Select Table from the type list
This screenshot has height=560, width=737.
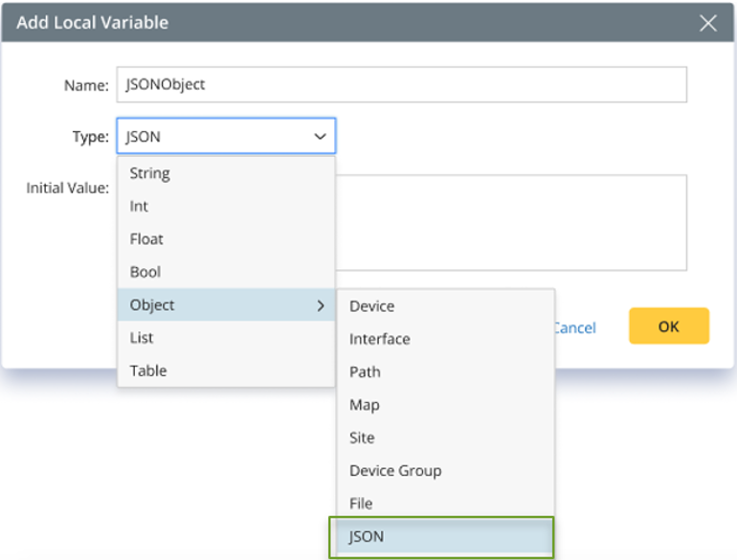point(148,370)
